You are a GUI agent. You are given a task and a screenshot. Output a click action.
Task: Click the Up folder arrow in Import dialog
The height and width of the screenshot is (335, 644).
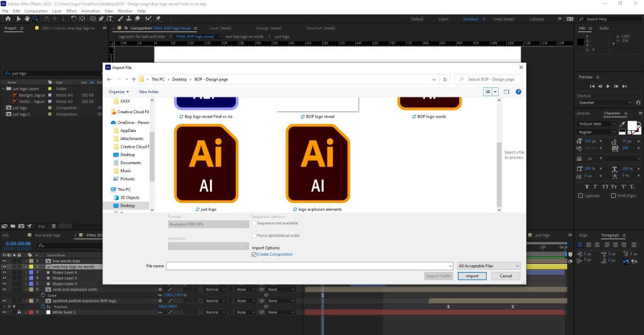point(133,79)
